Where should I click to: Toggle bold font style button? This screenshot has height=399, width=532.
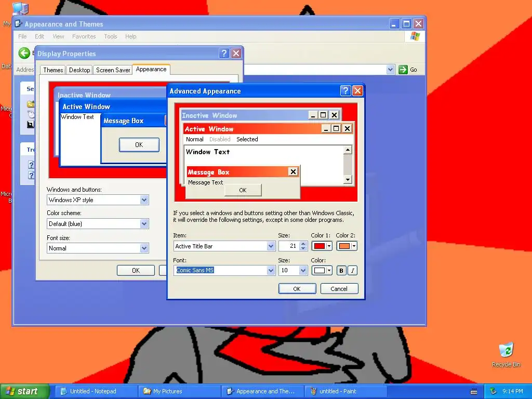(x=341, y=270)
